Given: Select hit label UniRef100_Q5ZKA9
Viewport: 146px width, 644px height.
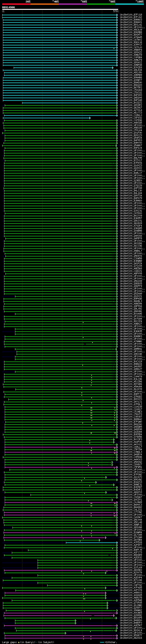Looking at the screenshot, I should (x=131, y=294).
